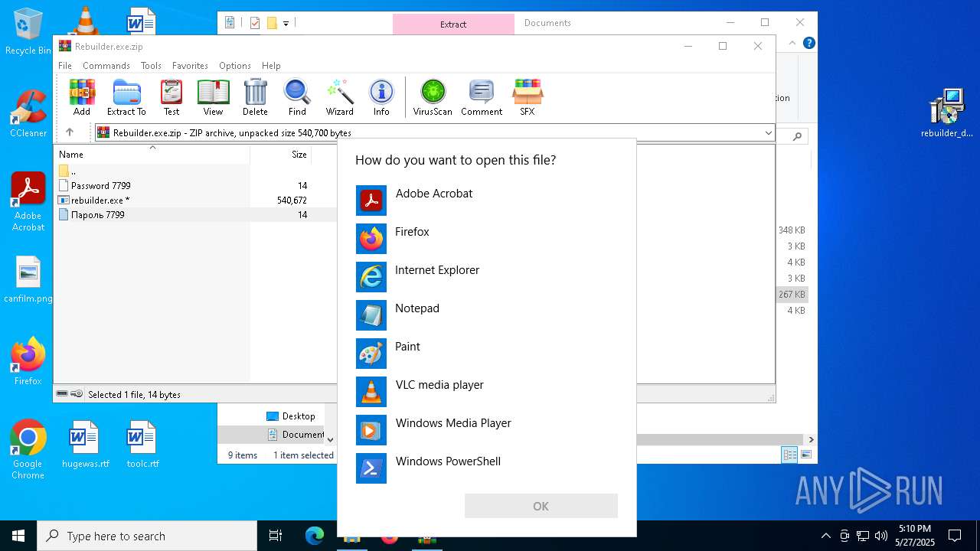Open Google Chrome desktop shortcut
The height and width of the screenshot is (551, 980).
[28, 450]
